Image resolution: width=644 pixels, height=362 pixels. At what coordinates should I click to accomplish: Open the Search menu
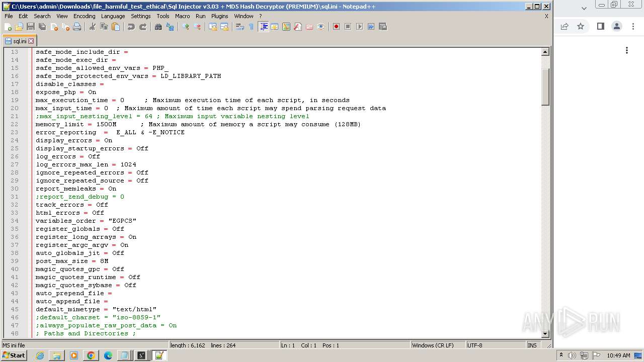(42, 16)
